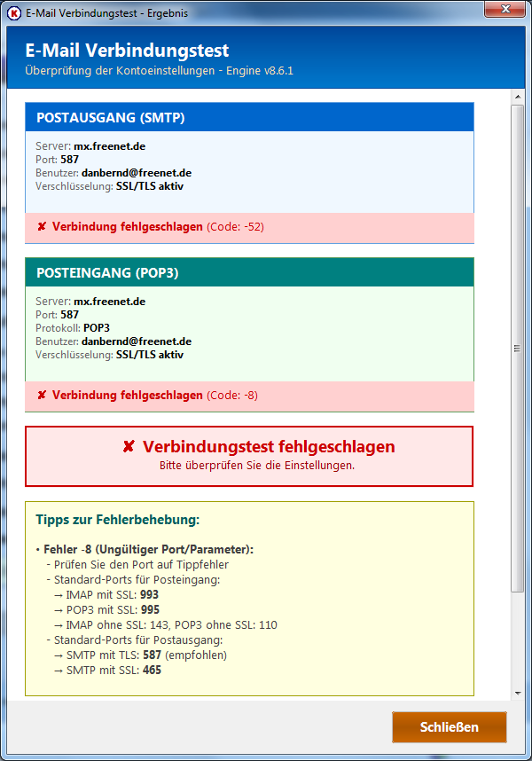The width and height of the screenshot is (532, 761).
Task: Click the SMTP server name mx.freenet.de
Action: (x=109, y=146)
